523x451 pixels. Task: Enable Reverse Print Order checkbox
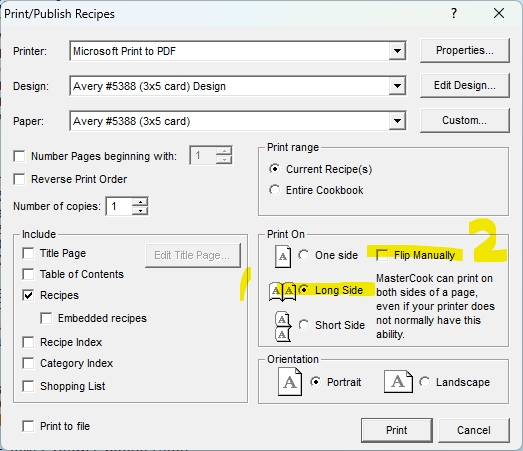19,179
